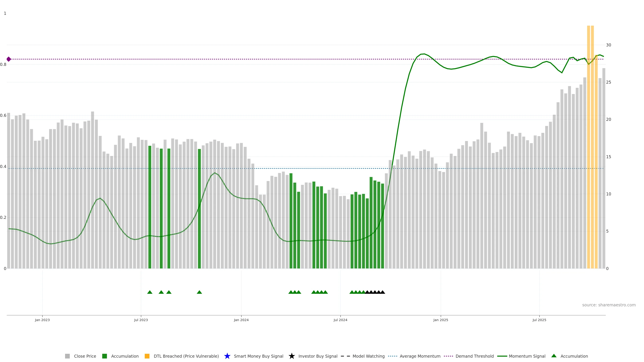Click the first orange DTL breached bar
The height and width of the screenshot is (362, 644).
[x=588, y=150]
